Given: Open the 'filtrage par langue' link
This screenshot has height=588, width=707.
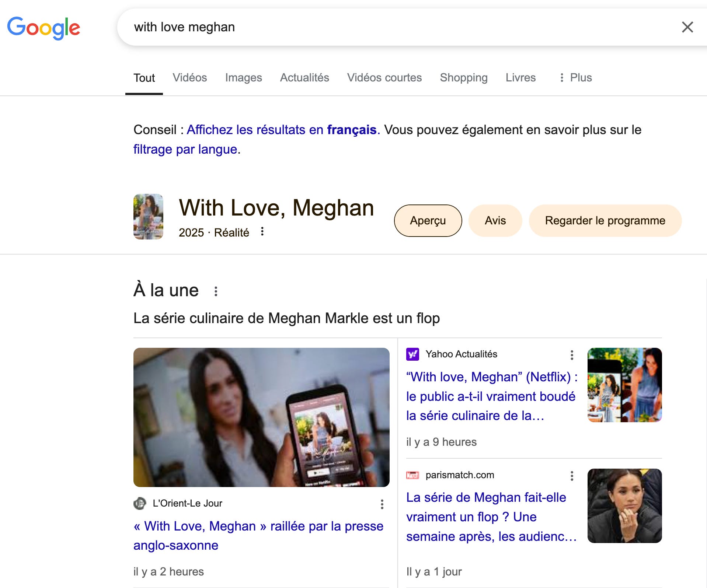Looking at the screenshot, I should 185,149.
